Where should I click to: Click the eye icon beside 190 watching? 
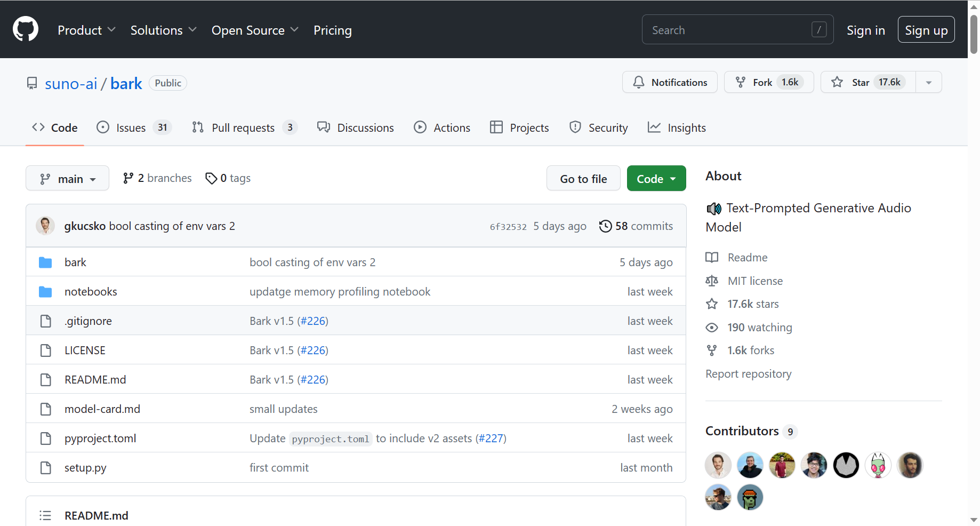tap(712, 328)
